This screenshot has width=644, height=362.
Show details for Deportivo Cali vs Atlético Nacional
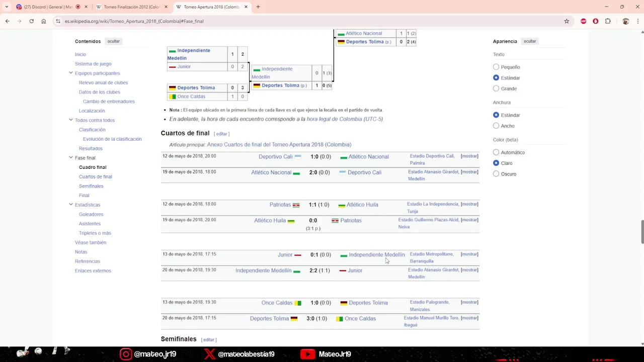[x=469, y=156]
